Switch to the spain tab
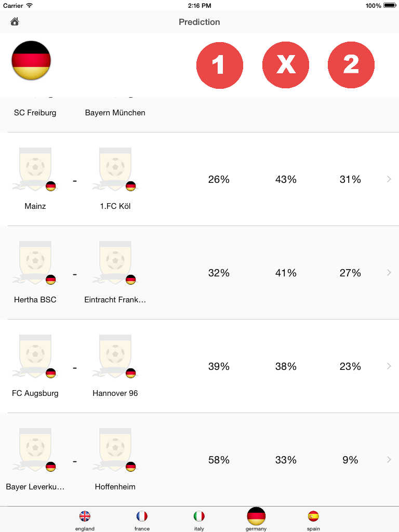 coord(313,520)
